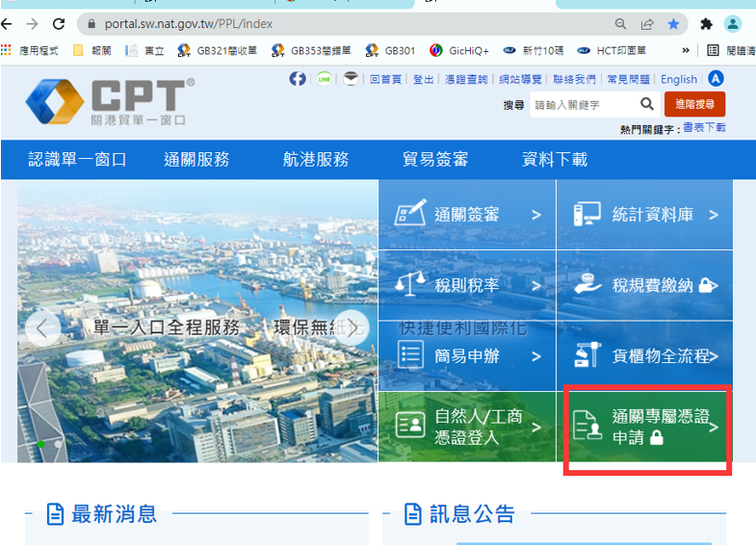Click the accessibility A icon
This screenshot has width=756, height=546.
click(716, 79)
